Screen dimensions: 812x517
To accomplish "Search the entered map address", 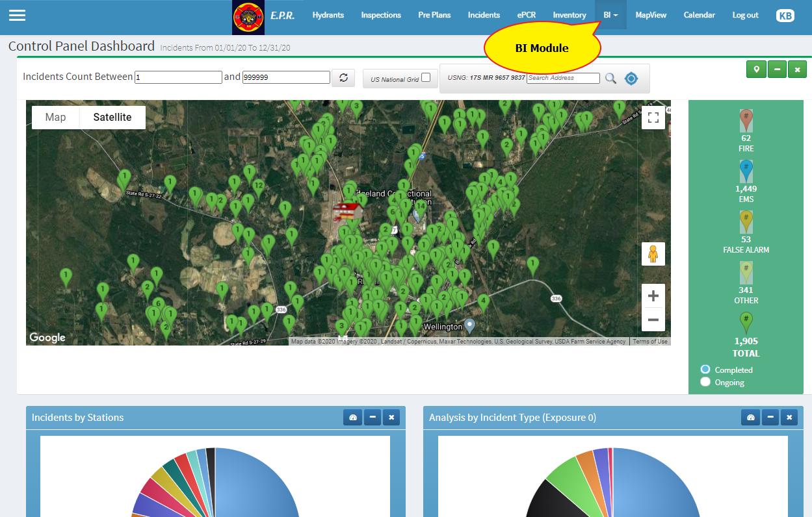I will click(x=610, y=79).
